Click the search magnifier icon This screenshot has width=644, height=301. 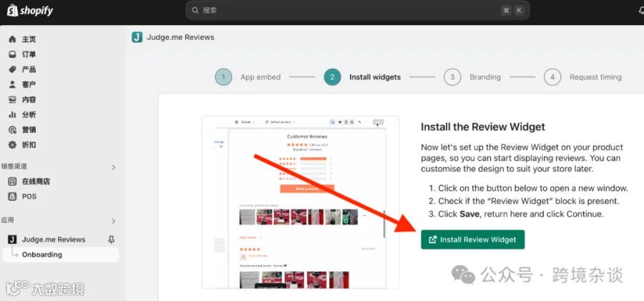(195, 10)
